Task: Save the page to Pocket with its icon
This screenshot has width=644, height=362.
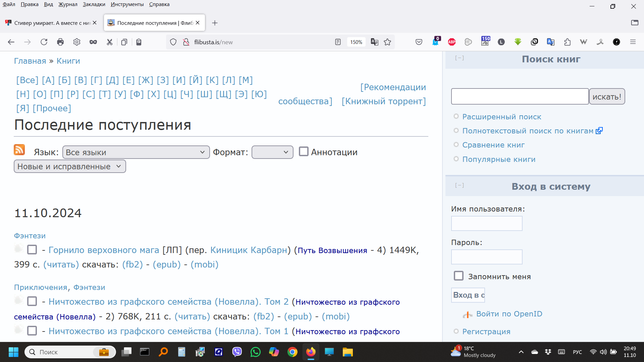Action: coord(419,42)
